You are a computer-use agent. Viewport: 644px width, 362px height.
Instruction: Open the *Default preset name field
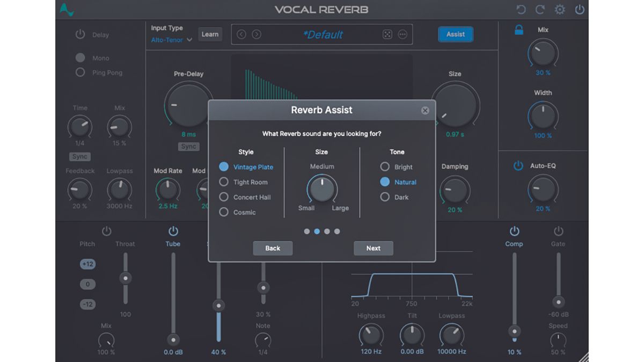pos(322,34)
